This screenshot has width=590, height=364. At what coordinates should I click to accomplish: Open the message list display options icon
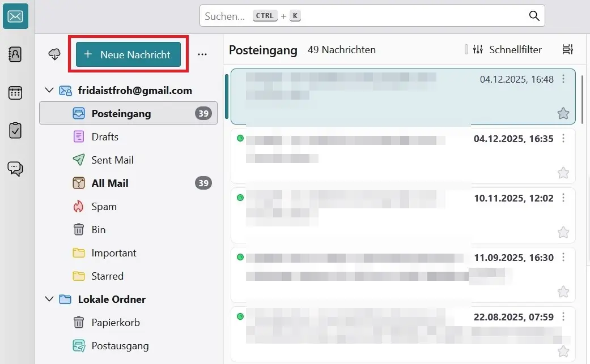(567, 49)
